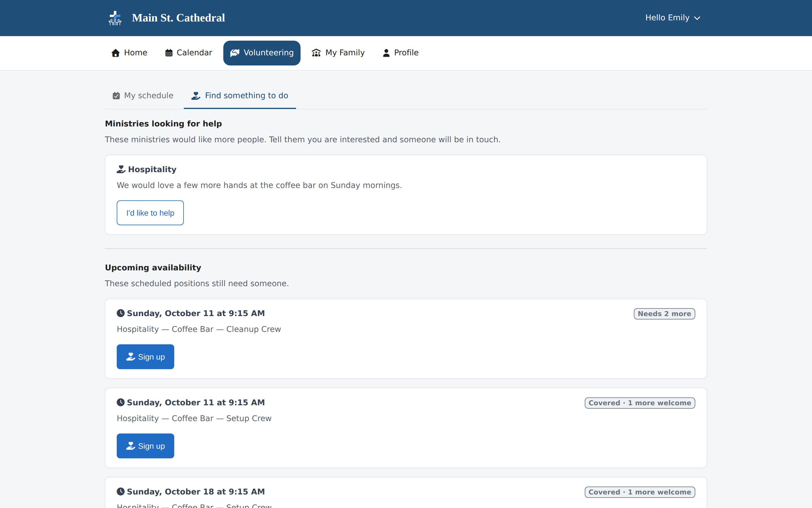Viewport: 812px width, 508px height.
Task: Click the Main St. Cathedral title
Action: [178, 18]
